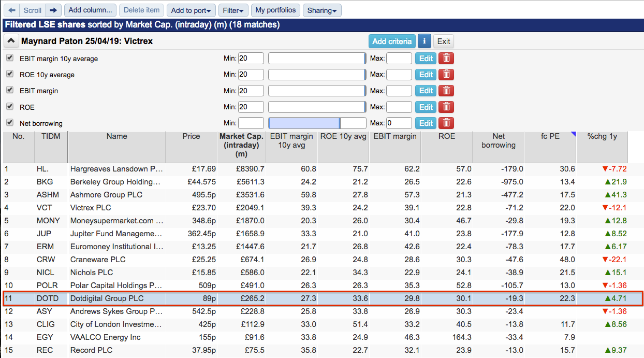
Task: Select the Craneware PLC name cell
Action: pyautogui.click(x=98, y=260)
